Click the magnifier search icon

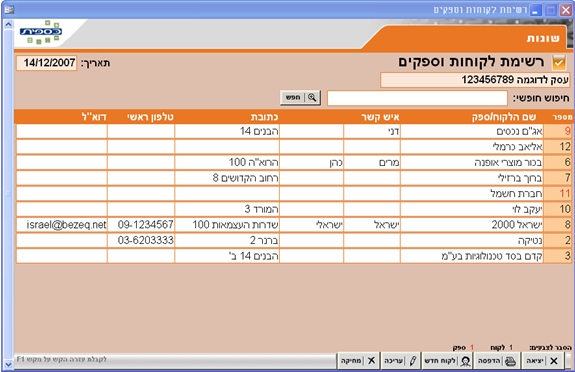pos(312,98)
